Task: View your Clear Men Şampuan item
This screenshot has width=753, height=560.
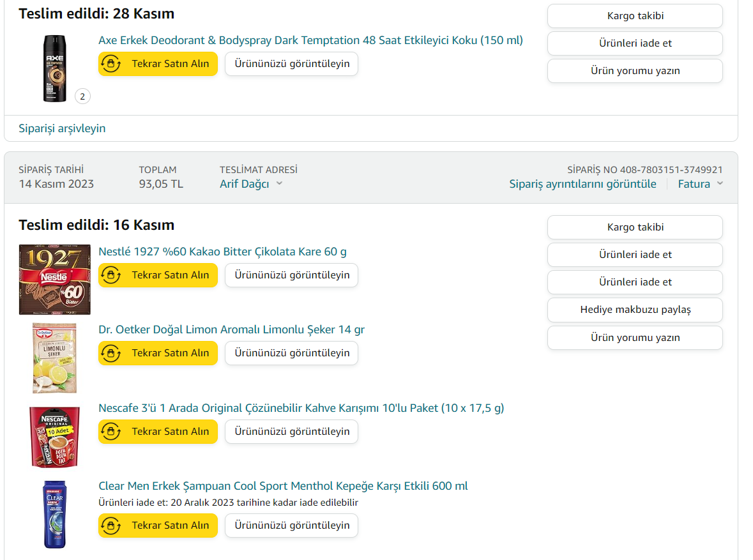Action: [x=291, y=526]
